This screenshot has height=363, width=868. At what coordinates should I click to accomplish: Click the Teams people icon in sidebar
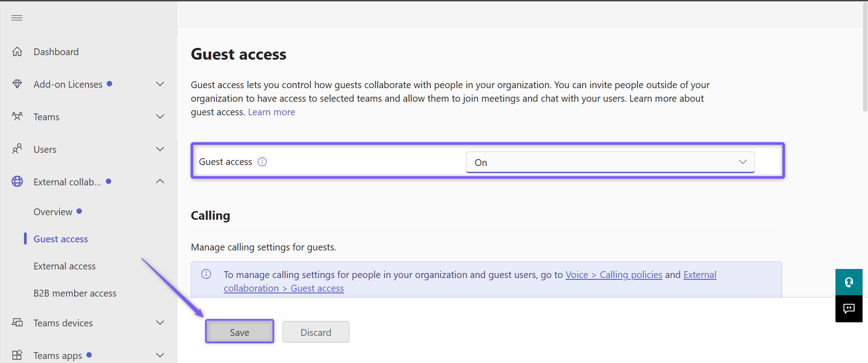click(17, 117)
